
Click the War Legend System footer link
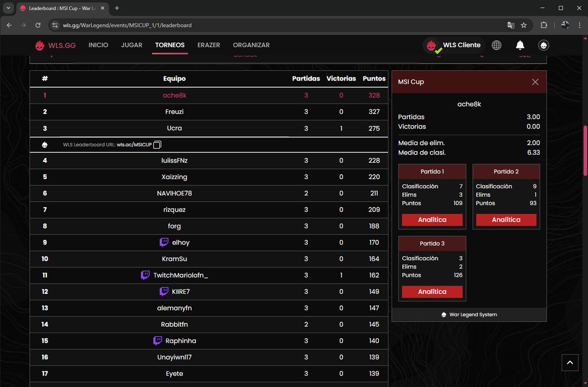click(469, 314)
